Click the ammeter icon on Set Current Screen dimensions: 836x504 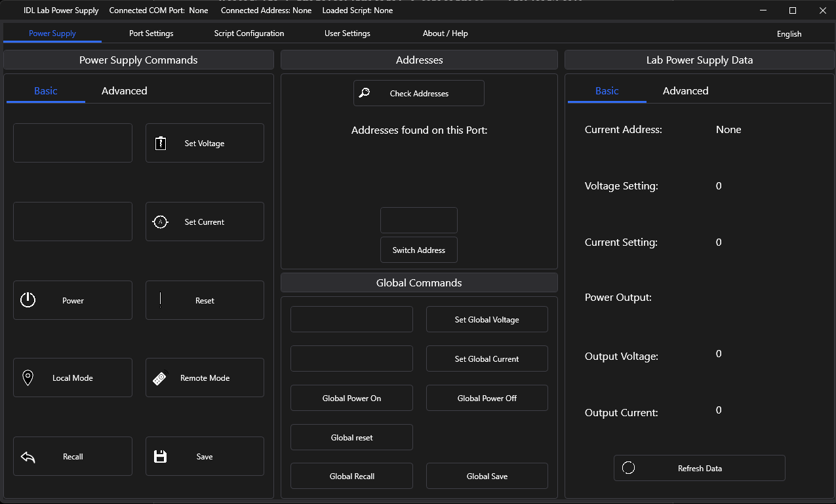pos(161,222)
